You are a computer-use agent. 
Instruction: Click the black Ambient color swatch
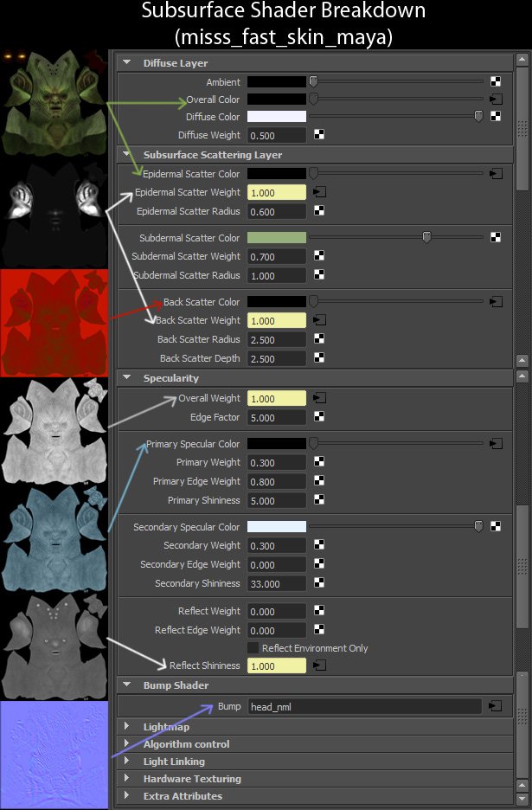click(276, 81)
